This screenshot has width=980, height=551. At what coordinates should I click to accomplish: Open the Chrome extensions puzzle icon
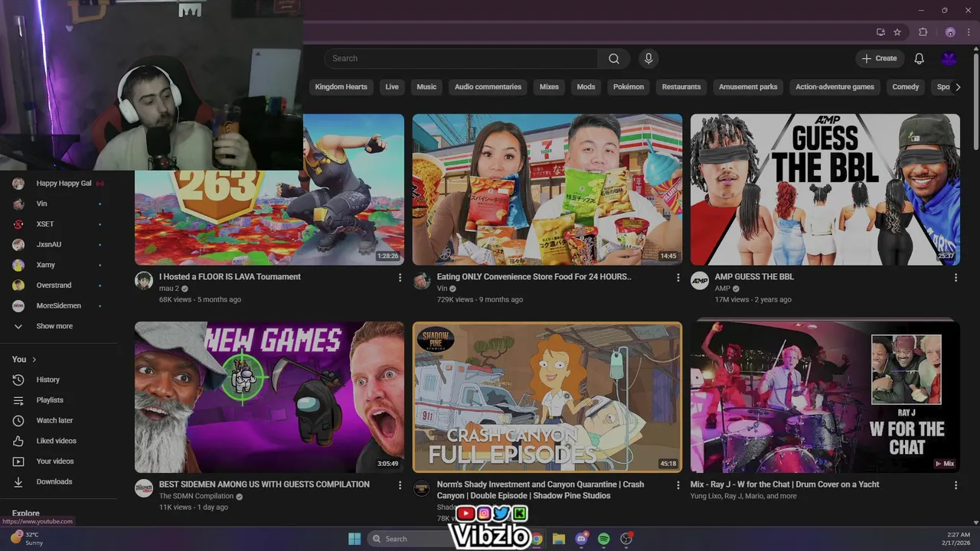point(923,32)
